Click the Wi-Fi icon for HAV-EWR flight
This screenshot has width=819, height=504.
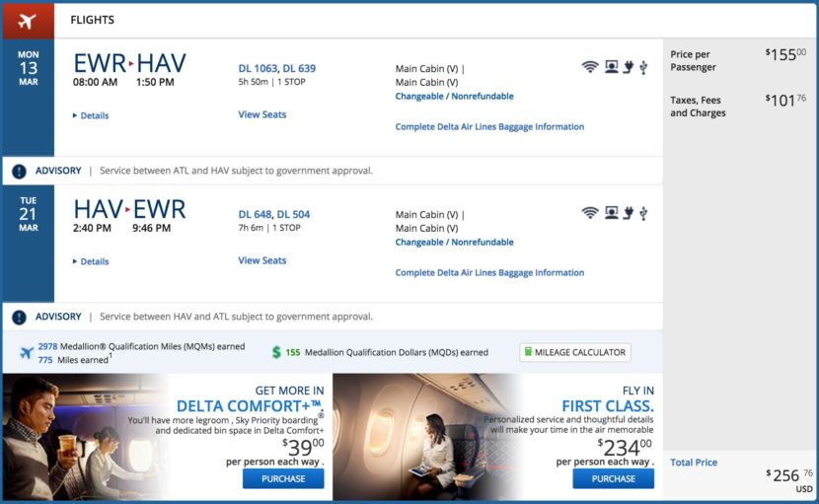590,213
